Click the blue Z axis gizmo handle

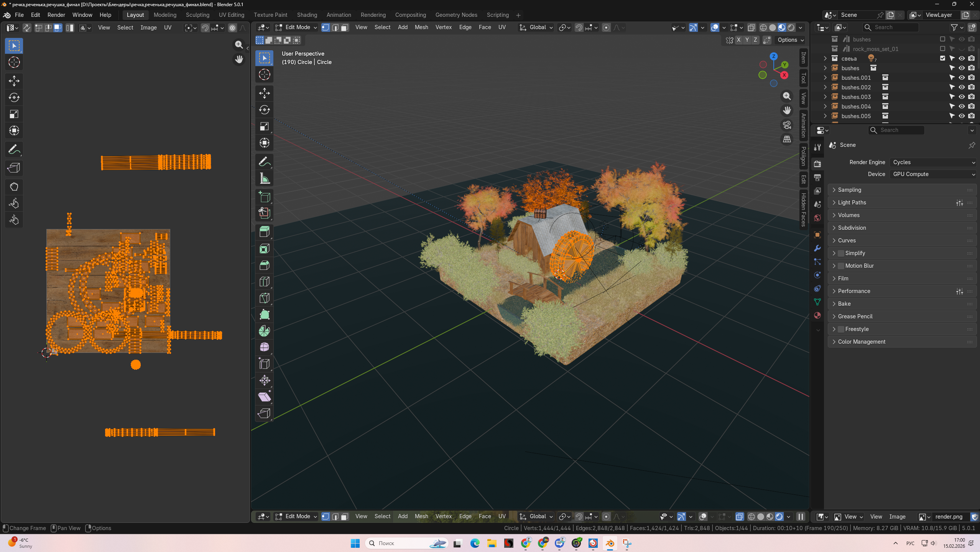click(774, 56)
